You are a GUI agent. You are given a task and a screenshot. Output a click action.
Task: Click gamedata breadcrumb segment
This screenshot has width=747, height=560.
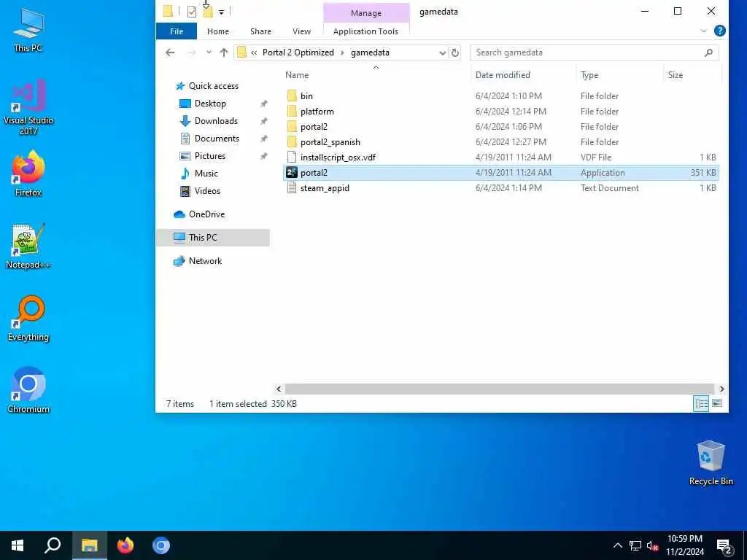click(370, 52)
